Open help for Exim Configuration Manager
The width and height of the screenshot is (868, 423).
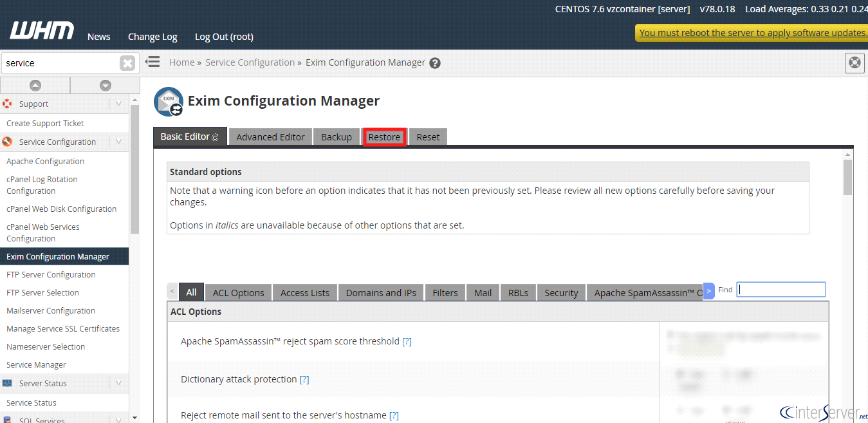click(435, 63)
